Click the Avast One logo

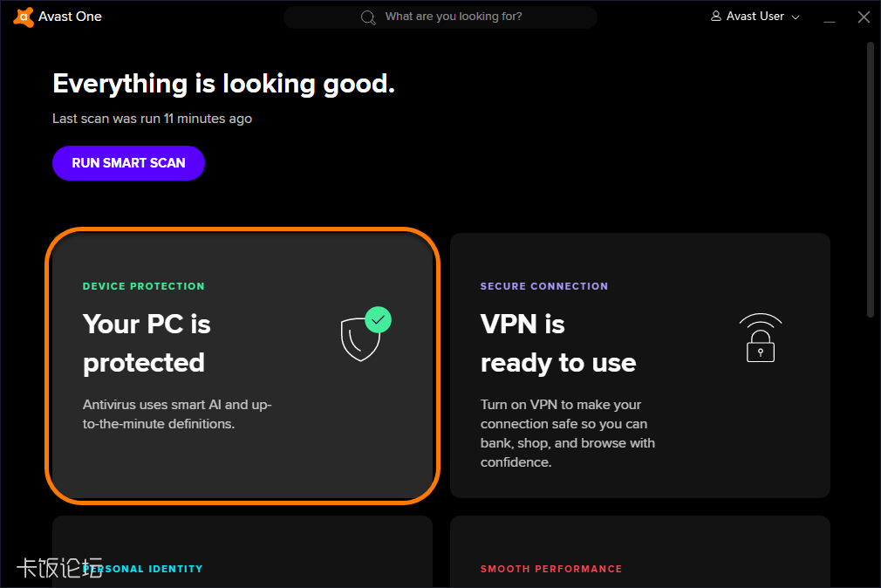tap(24, 16)
